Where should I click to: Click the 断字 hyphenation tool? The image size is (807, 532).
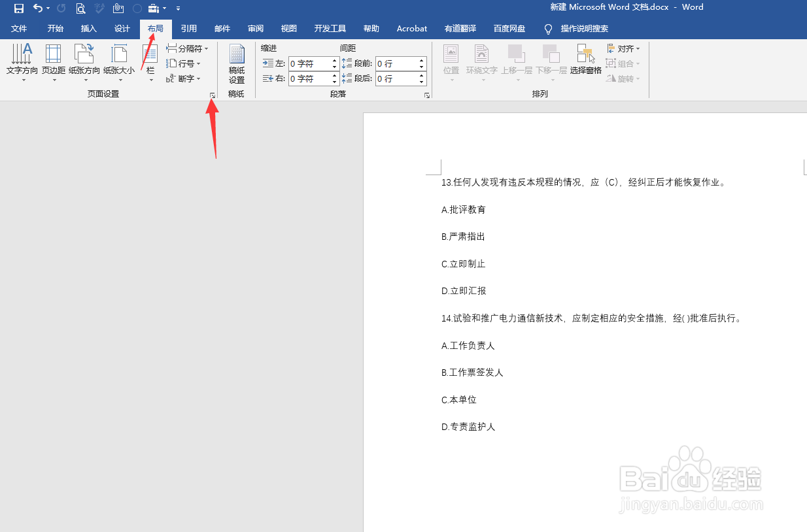pyautogui.click(x=185, y=78)
